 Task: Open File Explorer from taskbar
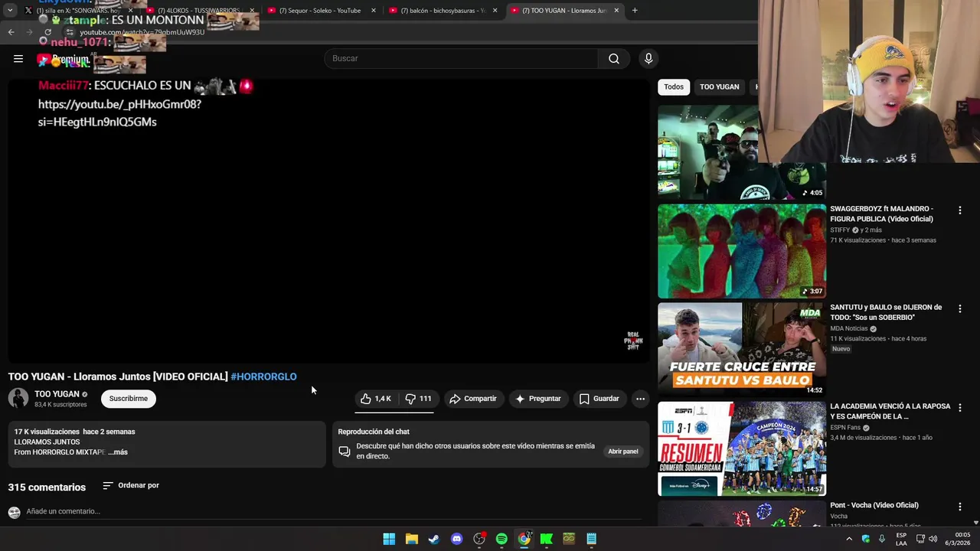(x=411, y=539)
